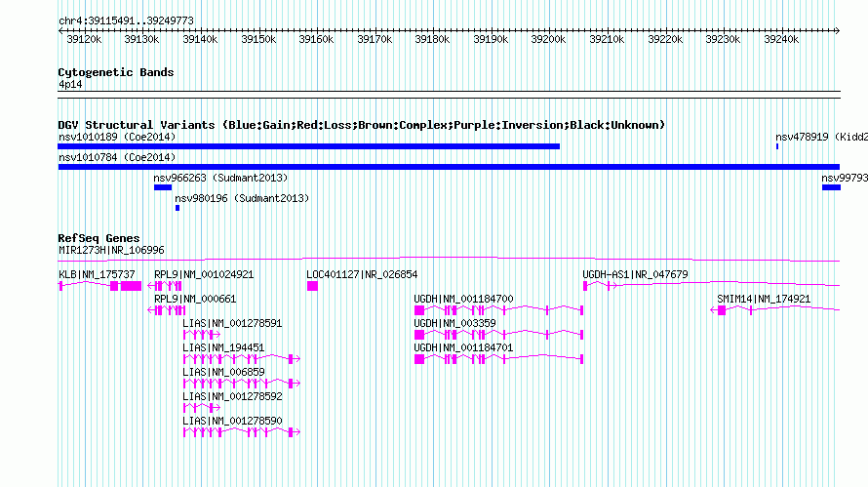Click the nsv980196 (Sudmant2013) label
The width and height of the screenshot is (868, 487).
pyautogui.click(x=242, y=198)
